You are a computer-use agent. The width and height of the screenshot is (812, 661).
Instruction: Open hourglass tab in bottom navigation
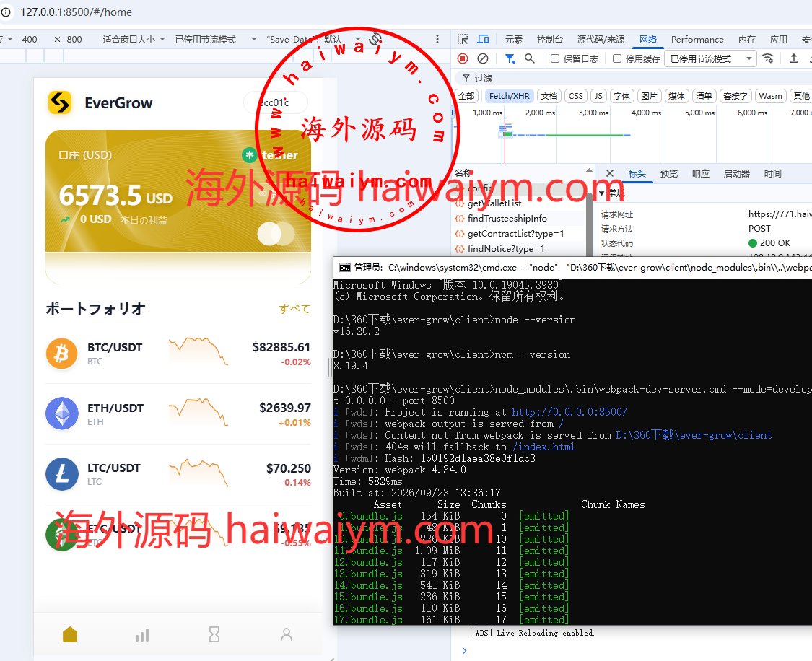214,634
